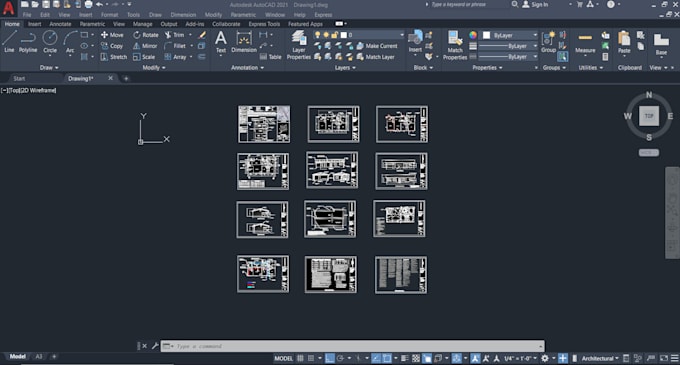Open the Manage ribbon tab
The width and height of the screenshot is (680, 365).
point(142,24)
